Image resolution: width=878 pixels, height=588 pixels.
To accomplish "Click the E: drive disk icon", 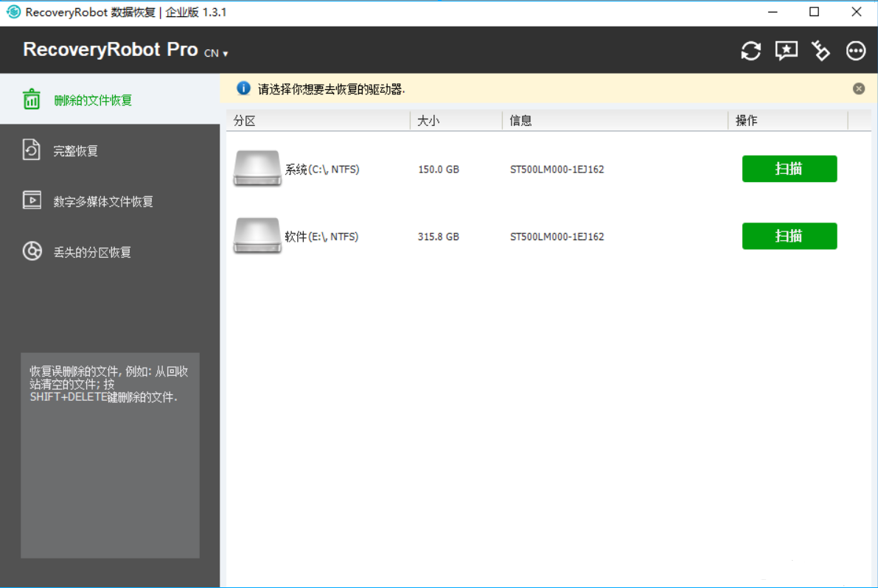I will tap(257, 235).
